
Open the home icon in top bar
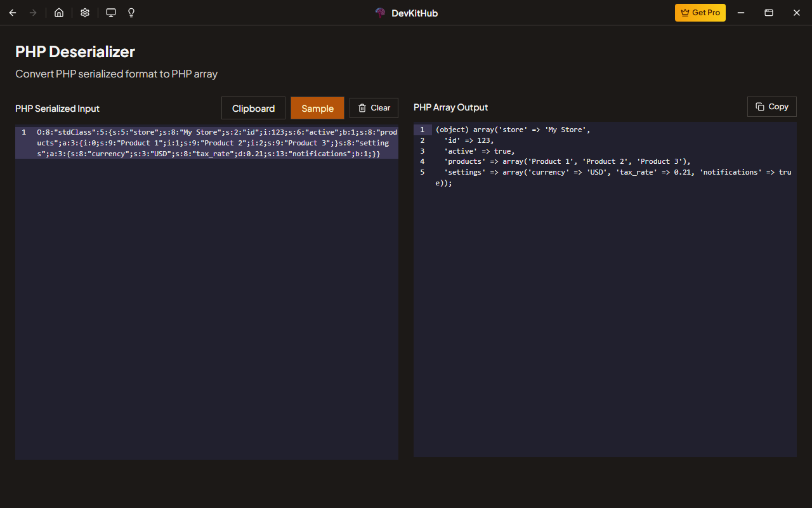(x=59, y=13)
